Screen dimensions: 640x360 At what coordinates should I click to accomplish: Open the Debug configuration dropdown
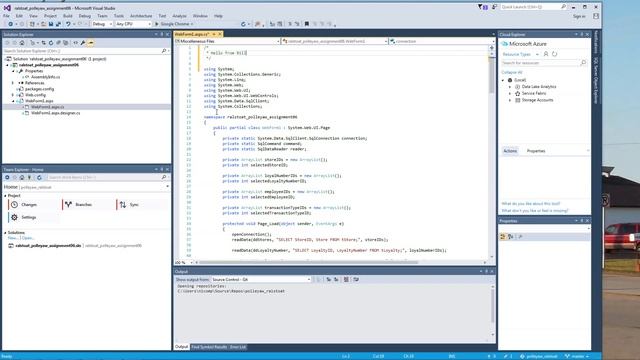[x=102, y=24]
